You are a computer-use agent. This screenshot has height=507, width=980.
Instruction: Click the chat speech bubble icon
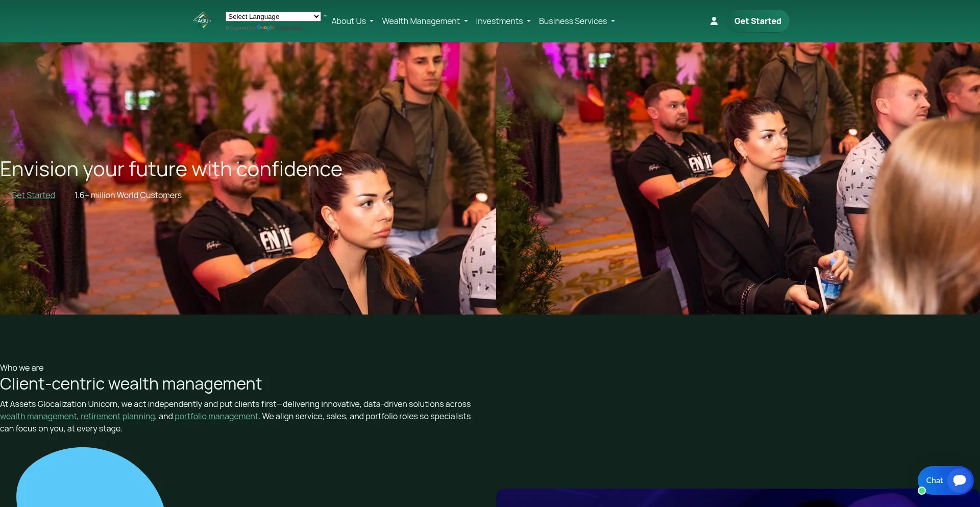(x=959, y=480)
